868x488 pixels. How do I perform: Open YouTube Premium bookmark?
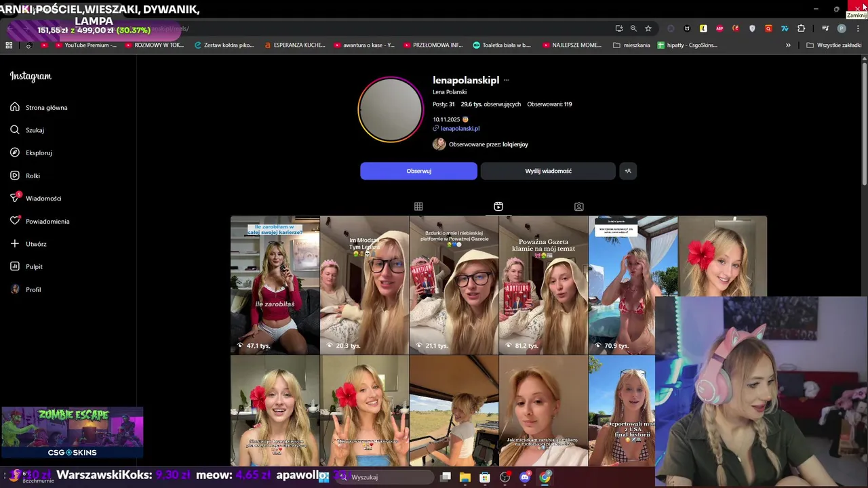(85, 45)
